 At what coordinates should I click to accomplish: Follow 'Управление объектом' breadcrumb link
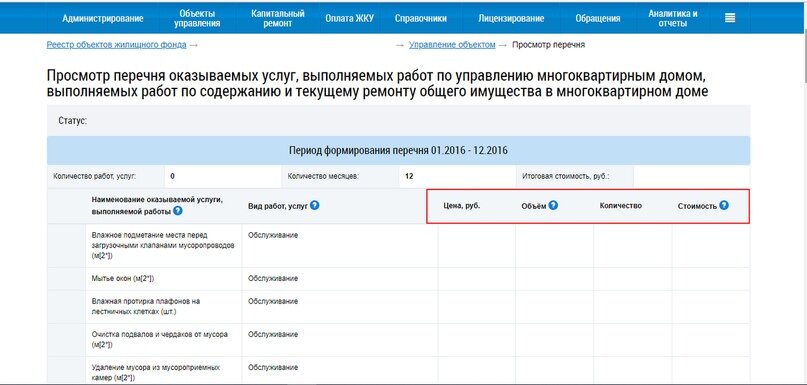point(452,45)
